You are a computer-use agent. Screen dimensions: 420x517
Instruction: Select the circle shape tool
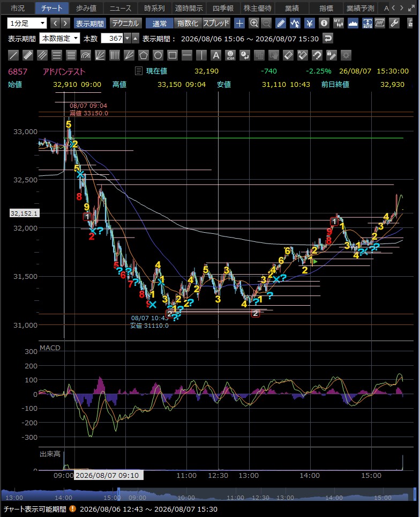click(x=158, y=55)
